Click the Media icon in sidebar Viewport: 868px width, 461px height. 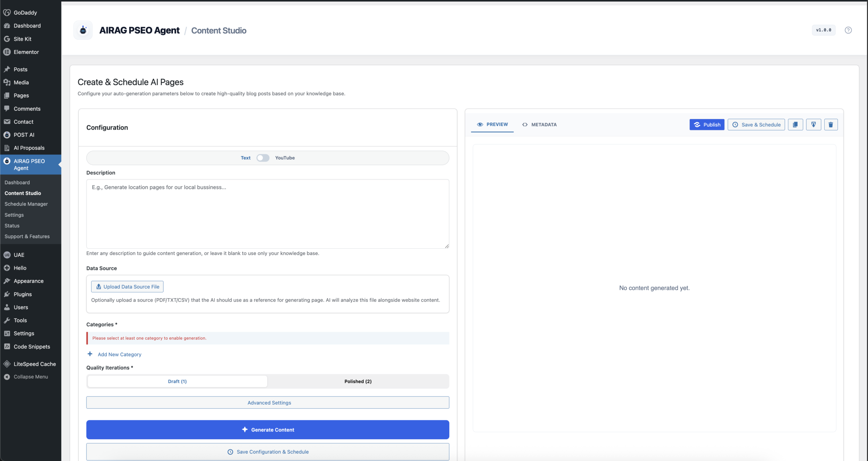[7, 82]
